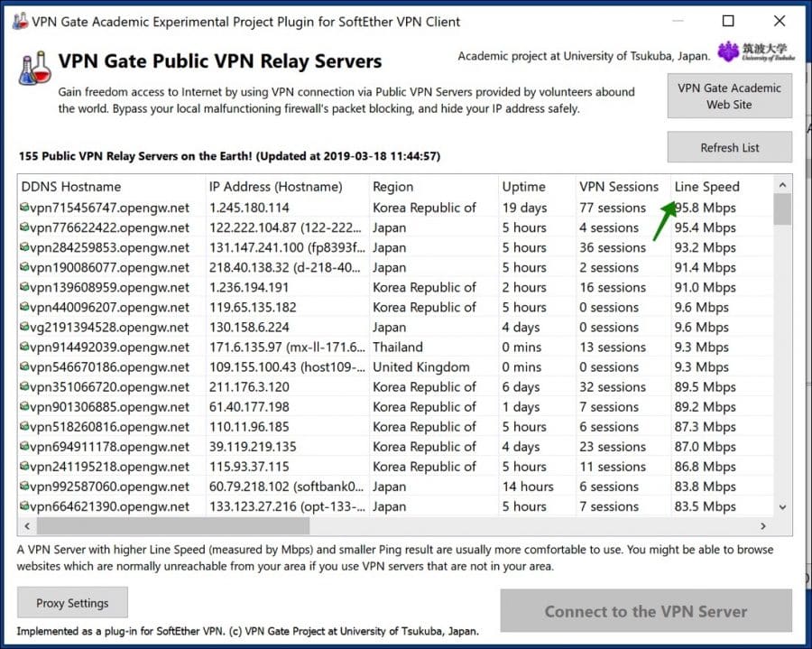The height and width of the screenshot is (649, 812).
Task: Click the server icon beside vpn190086077.opengw.net
Action: point(24,267)
